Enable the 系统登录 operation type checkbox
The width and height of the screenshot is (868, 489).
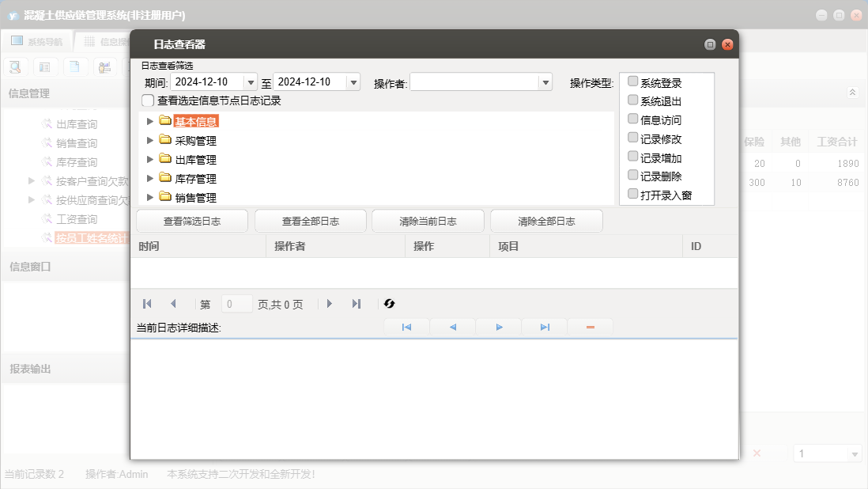coord(632,81)
